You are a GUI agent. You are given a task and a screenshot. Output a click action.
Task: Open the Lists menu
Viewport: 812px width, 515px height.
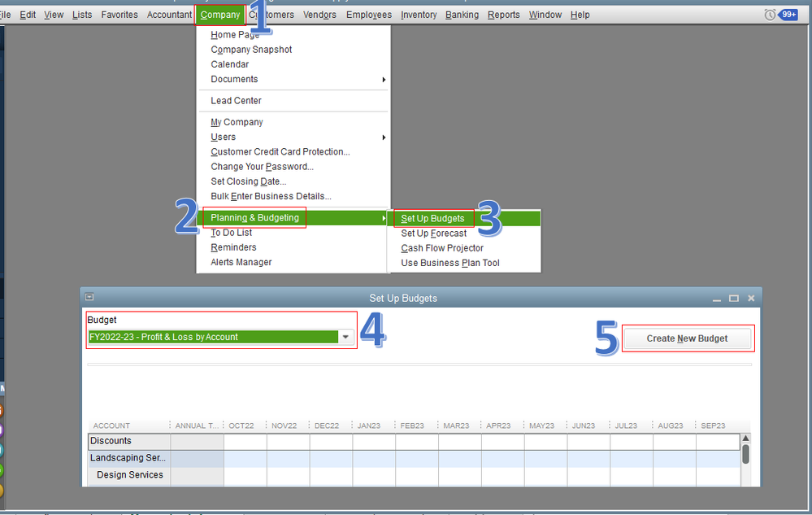(82, 15)
